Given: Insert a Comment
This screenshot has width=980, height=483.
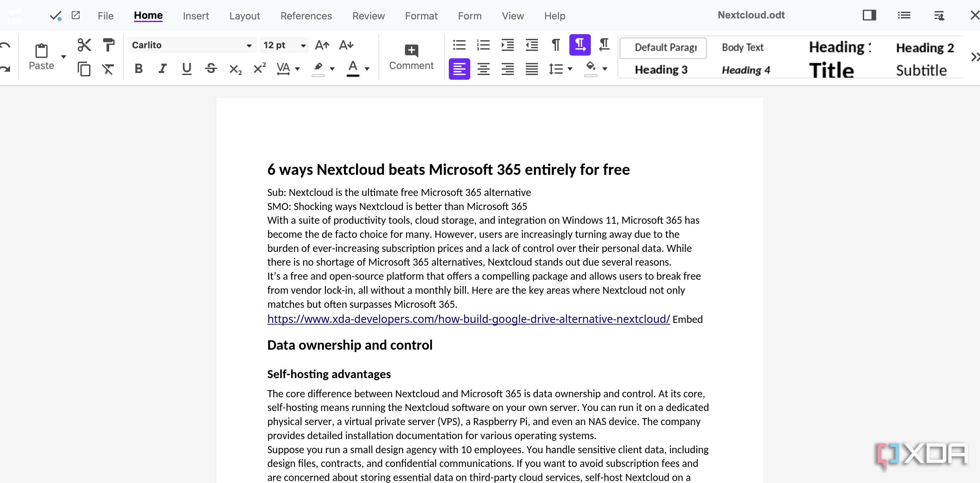Looking at the screenshot, I should coord(411,57).
